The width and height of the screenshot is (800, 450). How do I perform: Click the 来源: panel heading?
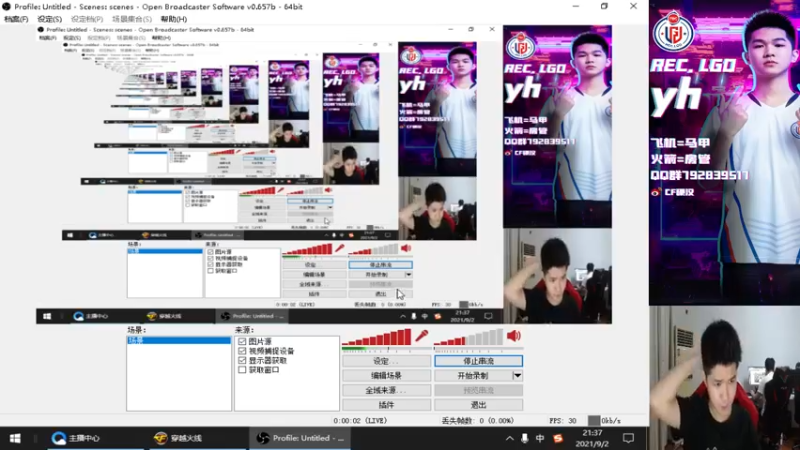coord(244,330)
